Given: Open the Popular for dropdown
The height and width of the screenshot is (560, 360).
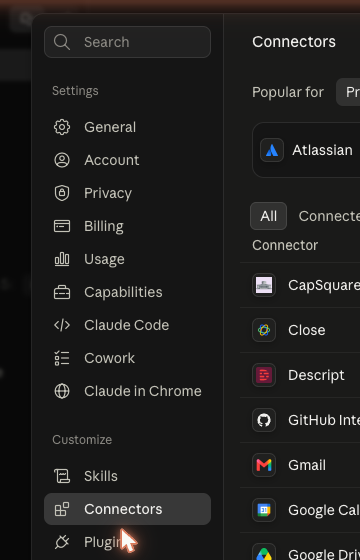Looking at the screenshot, I should click(348, 92).
